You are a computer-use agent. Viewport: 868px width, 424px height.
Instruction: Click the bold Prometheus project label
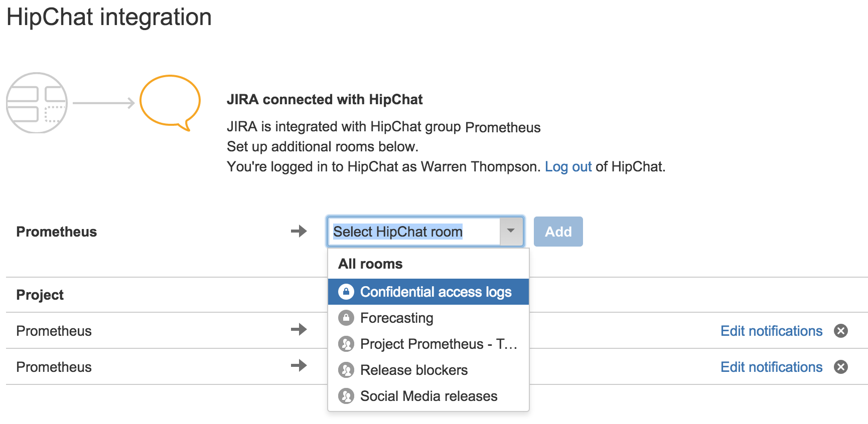(57, 232)
